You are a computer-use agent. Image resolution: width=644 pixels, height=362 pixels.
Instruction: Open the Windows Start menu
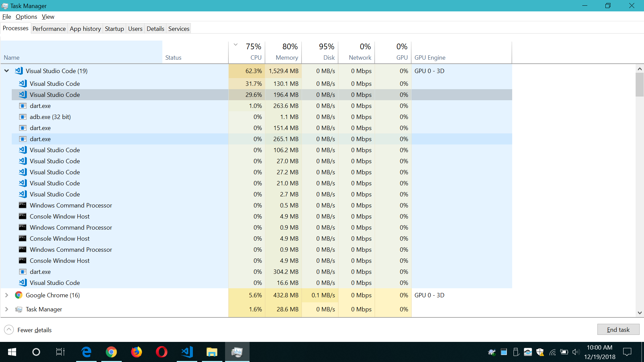tap(12, 352)
